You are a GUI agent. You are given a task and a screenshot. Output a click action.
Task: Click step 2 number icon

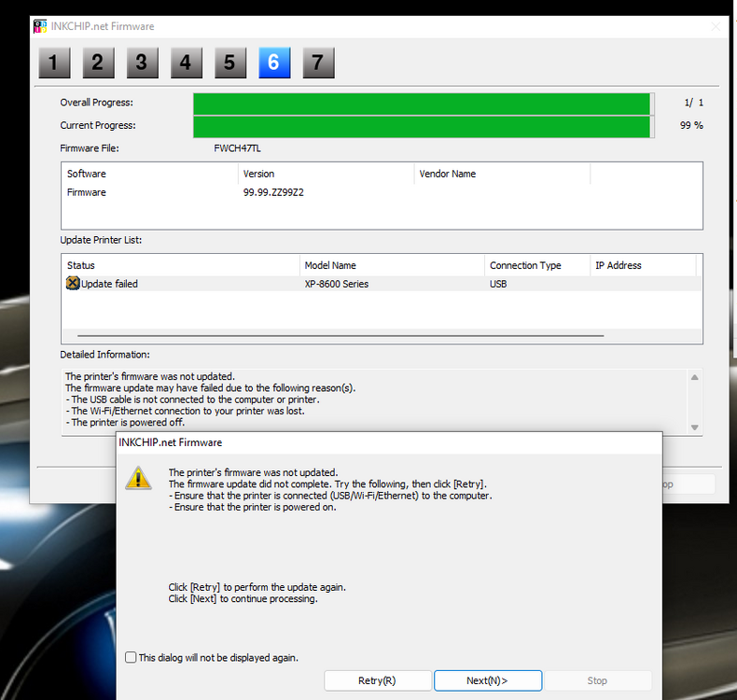[98, 63]
